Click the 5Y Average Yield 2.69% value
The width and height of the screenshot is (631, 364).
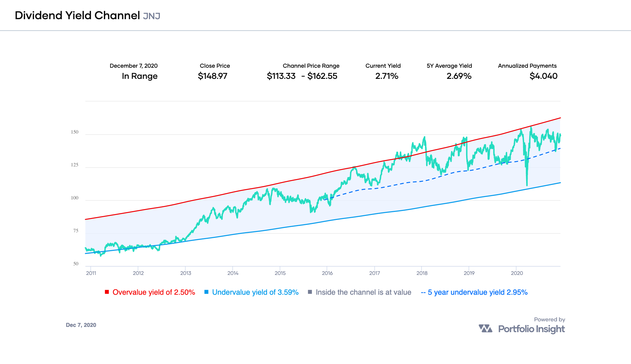(x=459, y=76)
